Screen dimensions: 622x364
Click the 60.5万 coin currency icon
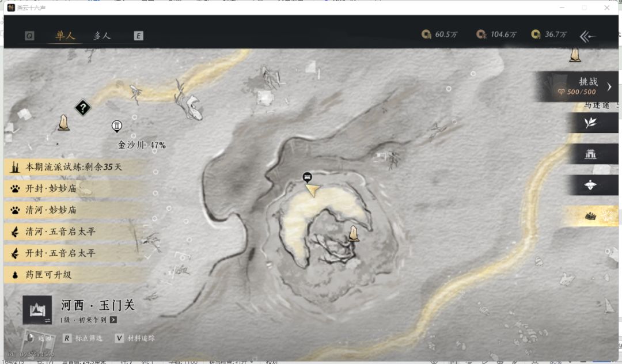pos(426,35)
